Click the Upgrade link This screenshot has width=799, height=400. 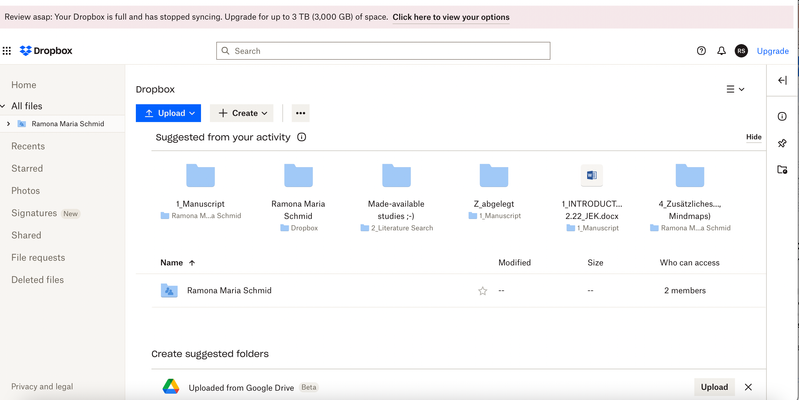pos(772,51)
